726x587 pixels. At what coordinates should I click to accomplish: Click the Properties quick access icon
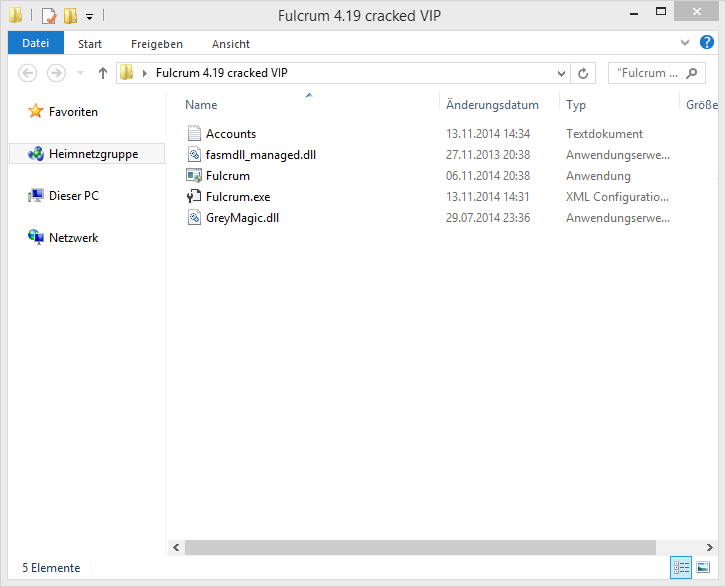coord(49,16)
